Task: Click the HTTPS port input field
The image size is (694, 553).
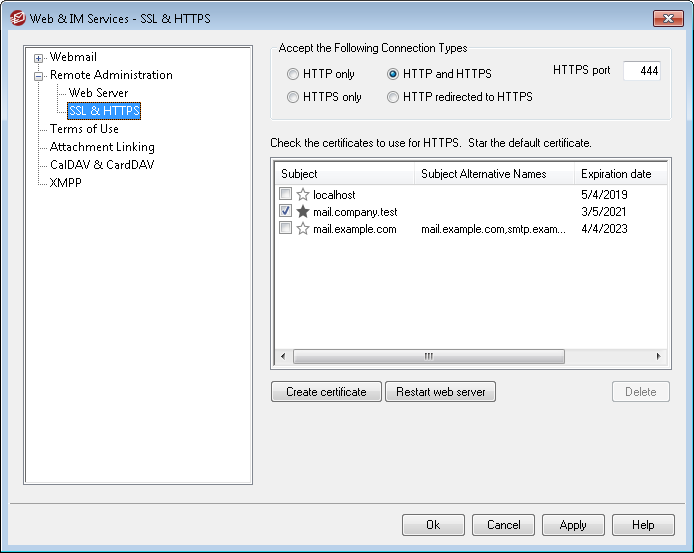Action: [640, 71]
